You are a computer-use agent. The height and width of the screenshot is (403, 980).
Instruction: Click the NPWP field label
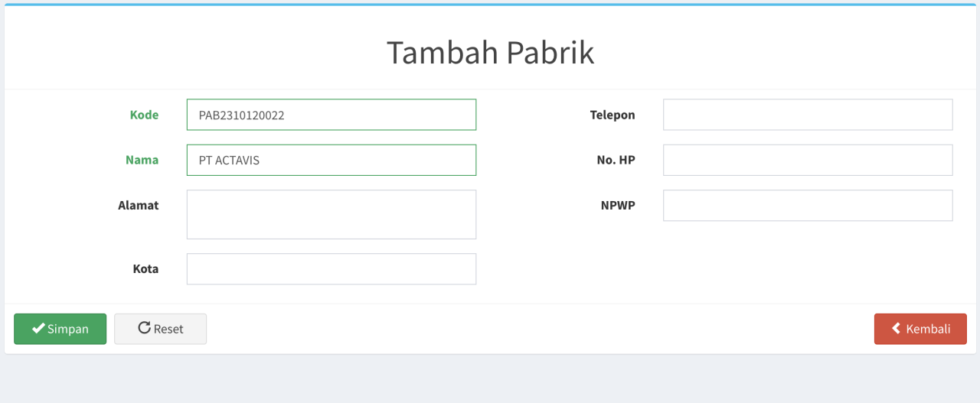pos(618,205)
